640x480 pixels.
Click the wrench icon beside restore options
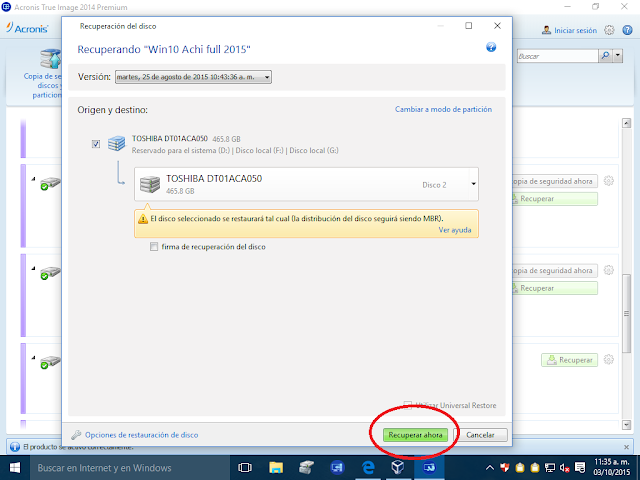point(76,435)
